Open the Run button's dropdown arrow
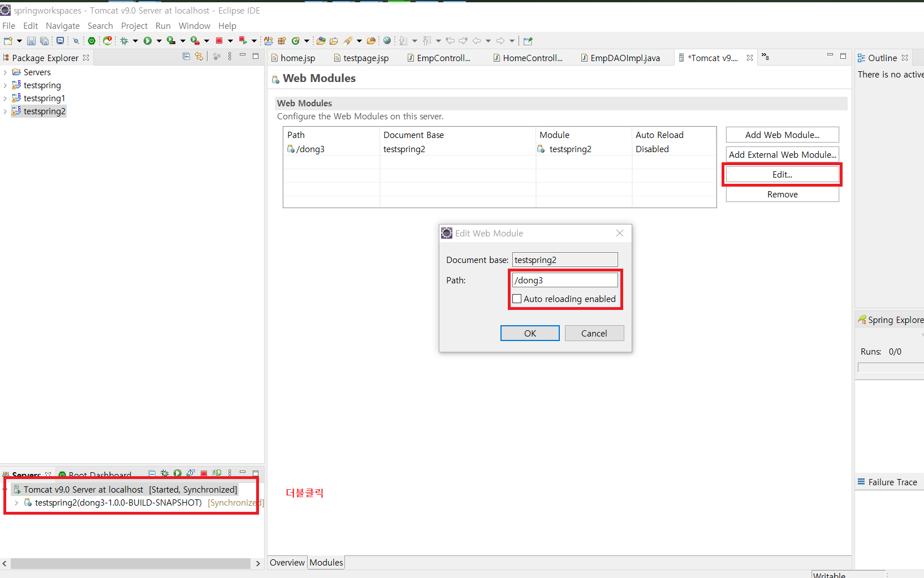Screen dimensions: 924x578 [x=159, y=41]
